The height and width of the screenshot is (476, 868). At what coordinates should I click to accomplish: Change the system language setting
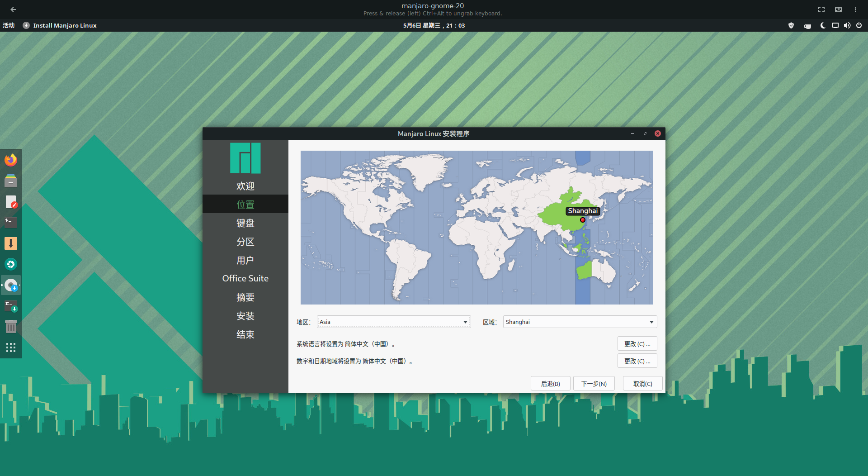click(x=637, y=344)
